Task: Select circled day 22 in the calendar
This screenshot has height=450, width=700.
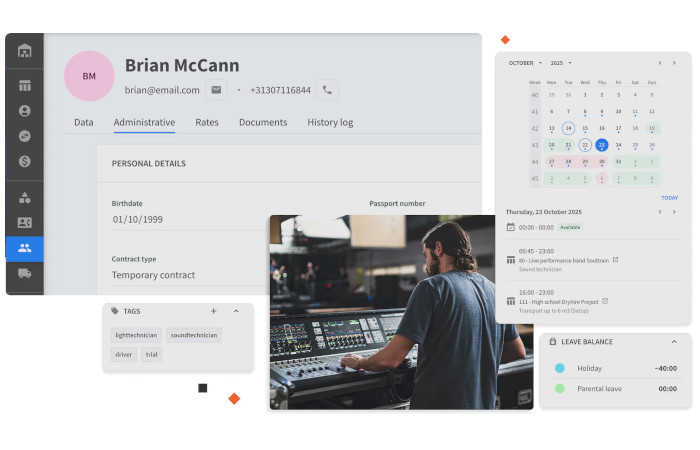Action: 585,145
